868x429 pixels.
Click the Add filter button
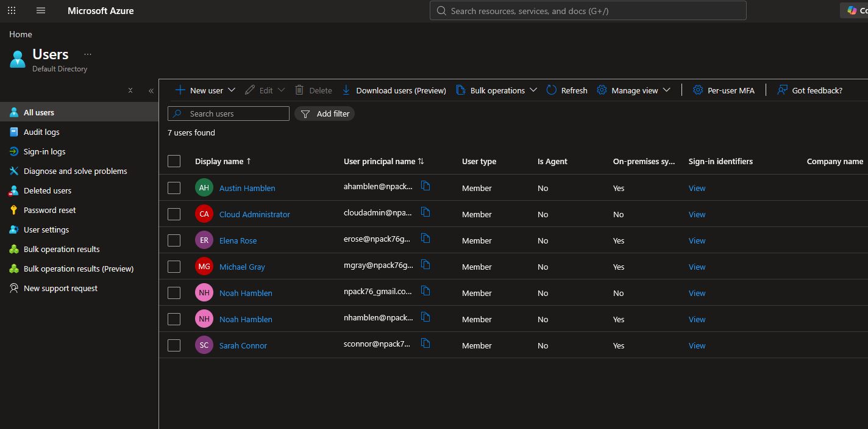click(x=324, y=114)
